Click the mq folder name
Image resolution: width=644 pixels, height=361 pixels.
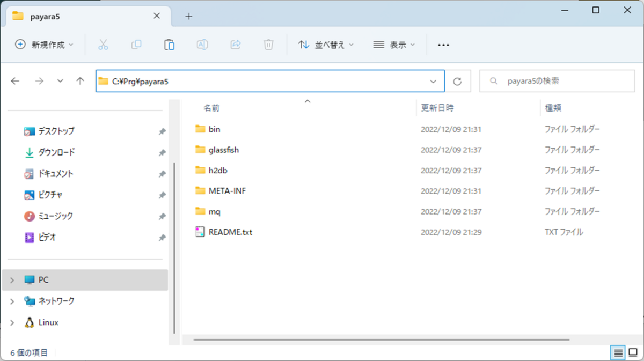pyautogui.click(x=215, y=212)
